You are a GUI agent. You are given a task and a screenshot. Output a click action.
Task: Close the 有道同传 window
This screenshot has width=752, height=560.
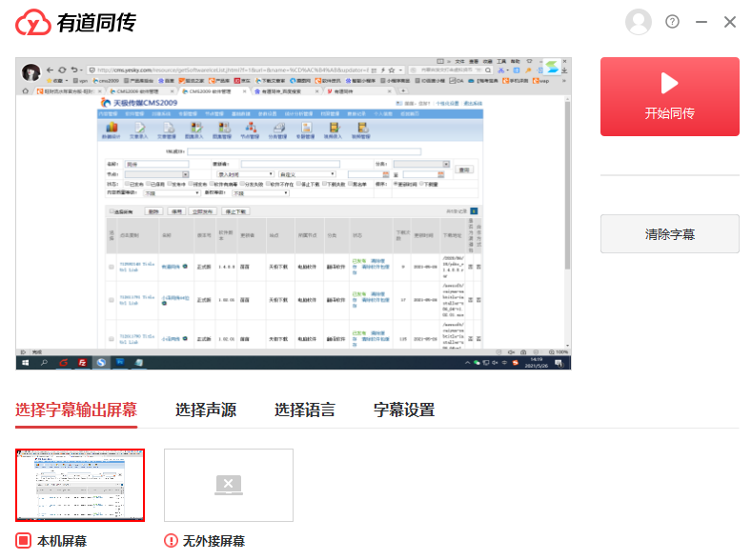pos(730,22)
